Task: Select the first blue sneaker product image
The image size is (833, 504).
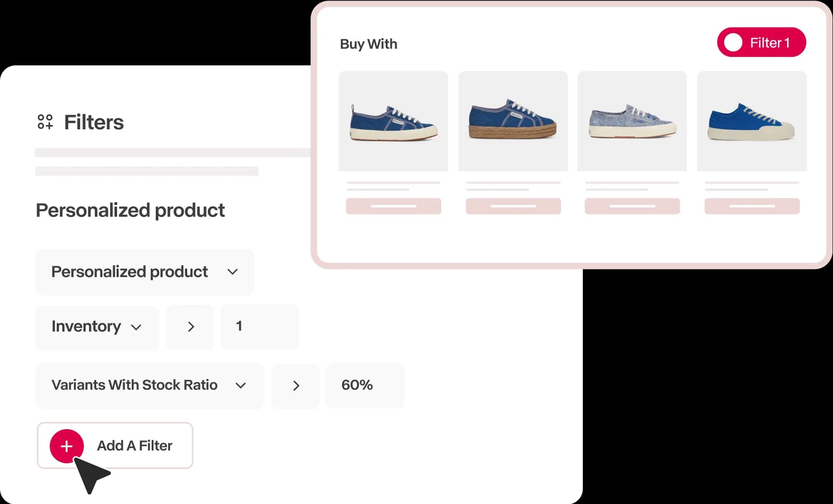Action: pyautogui.click(x=393, y=121)
